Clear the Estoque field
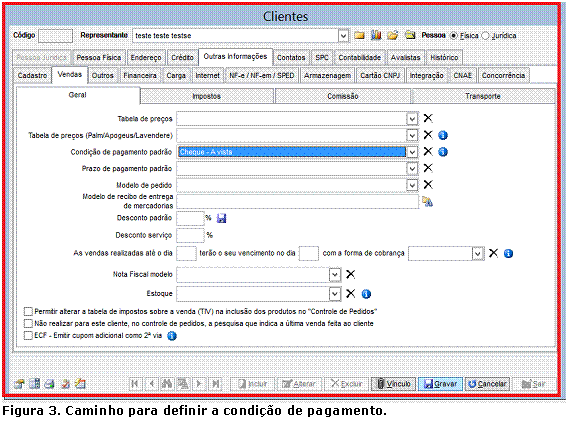This screenshot has height=421, width=571. [x=350, y=294]
